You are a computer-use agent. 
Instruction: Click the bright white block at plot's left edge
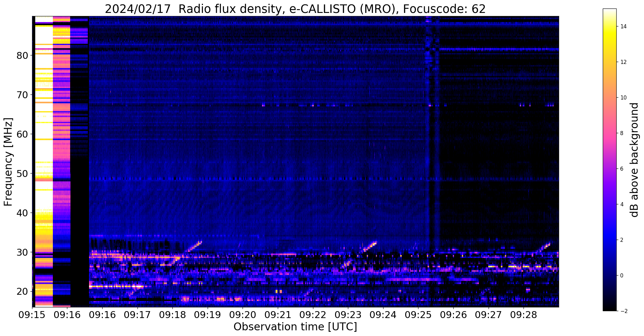pos(44,162)
